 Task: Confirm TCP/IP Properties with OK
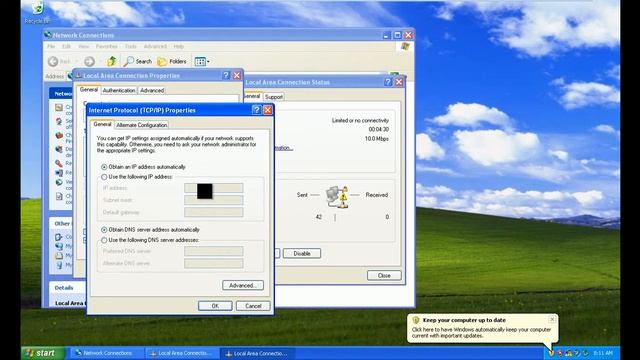(215, 306)
